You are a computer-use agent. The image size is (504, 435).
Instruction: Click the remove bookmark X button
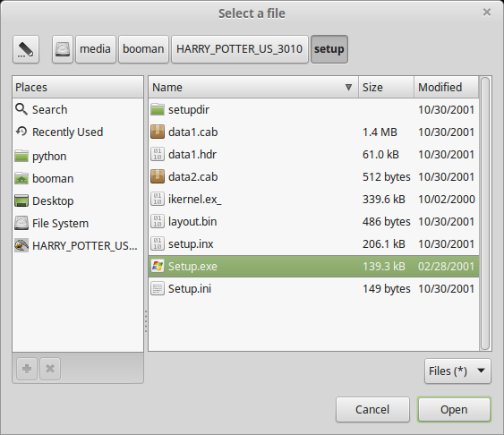pos(50,369)
